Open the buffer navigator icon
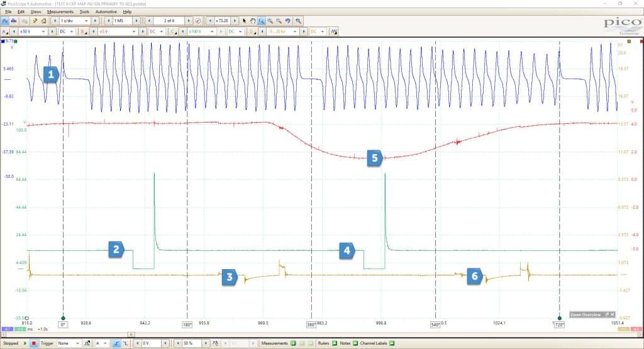 198,21
